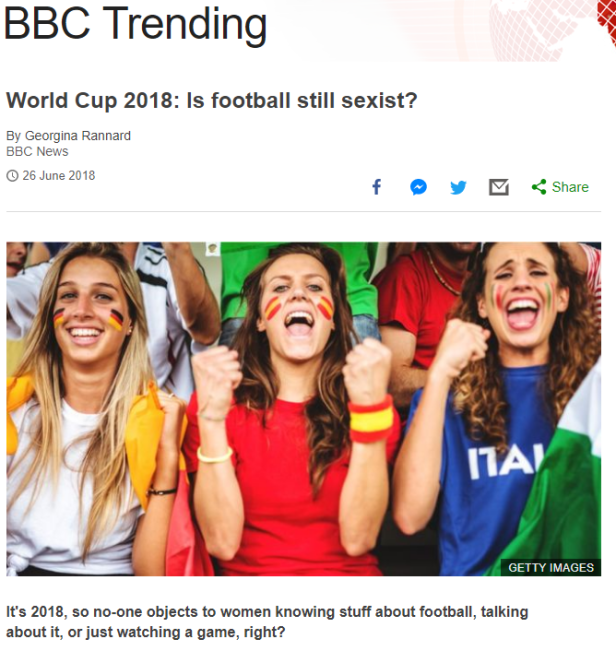
Task: Click the 26 June 2018 date
Action: (59, 176)
